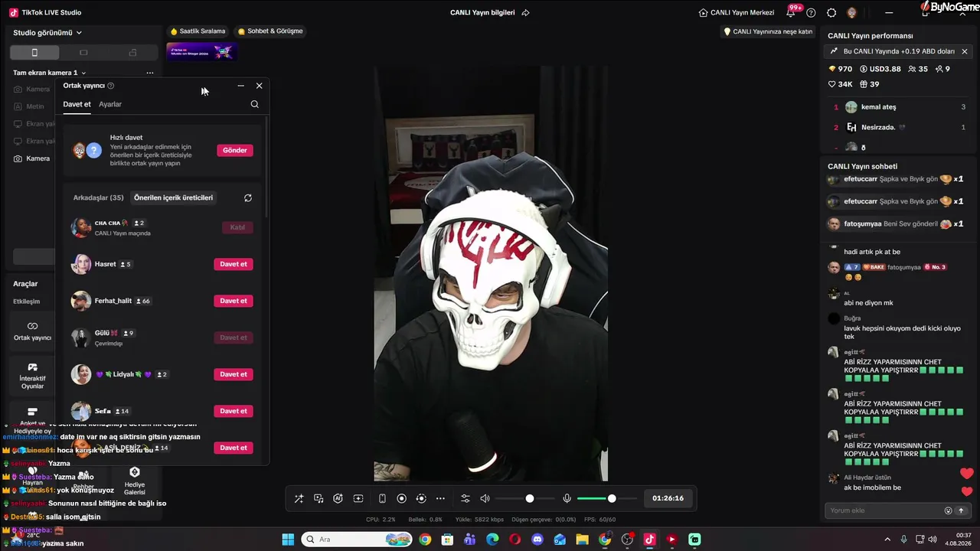Send the comment with arrow button
Image resolution: width=980 pixels, height=551 pixels.
(961, 510)
